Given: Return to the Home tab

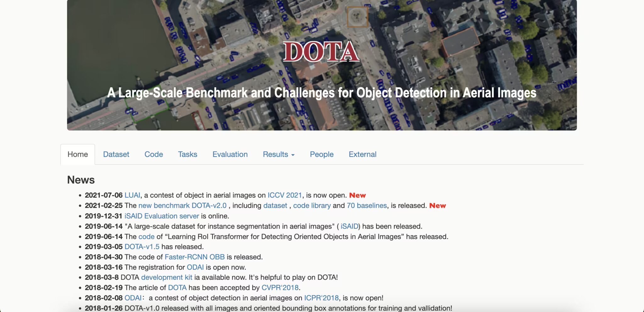Looking at the screenshot, I should (77, 154).
